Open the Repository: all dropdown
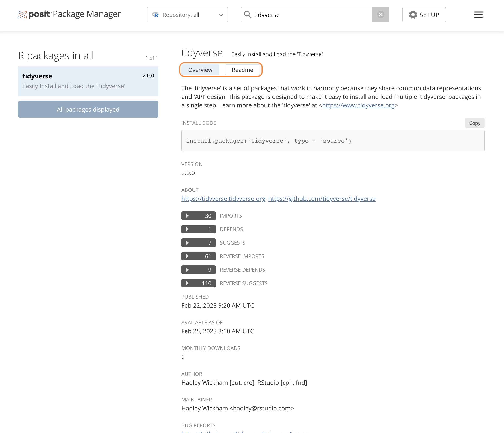 (187, 15)
